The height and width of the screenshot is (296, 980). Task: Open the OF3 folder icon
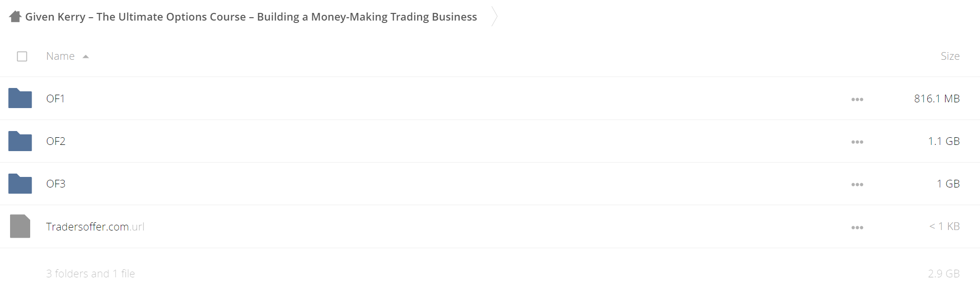pyautogui.click(x=20, y=184)
